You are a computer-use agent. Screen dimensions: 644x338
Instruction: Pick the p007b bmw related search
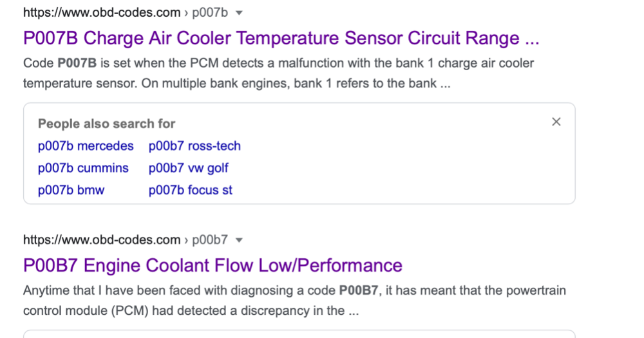click(71, 190)
